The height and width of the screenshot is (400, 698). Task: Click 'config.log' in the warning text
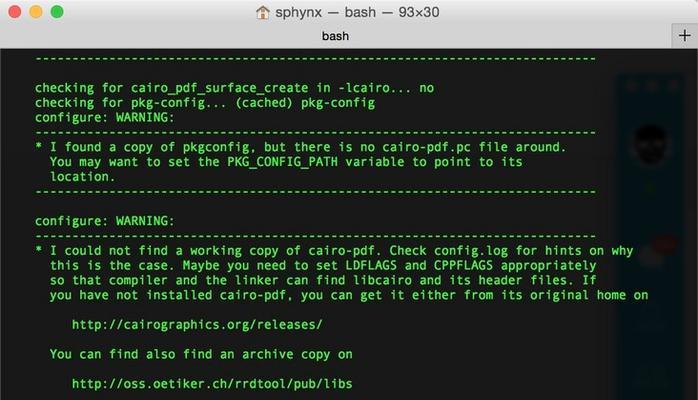(x=471, y=251)
